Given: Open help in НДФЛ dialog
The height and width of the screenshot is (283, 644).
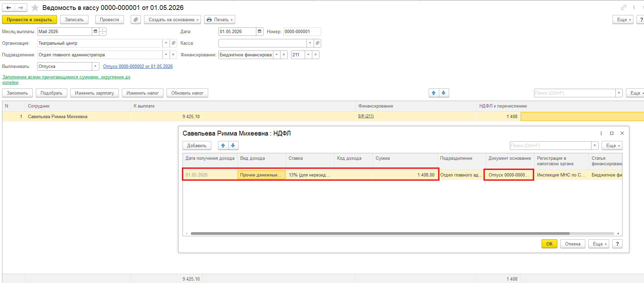Looking at the screenshot, I should (x=617, y=244).
